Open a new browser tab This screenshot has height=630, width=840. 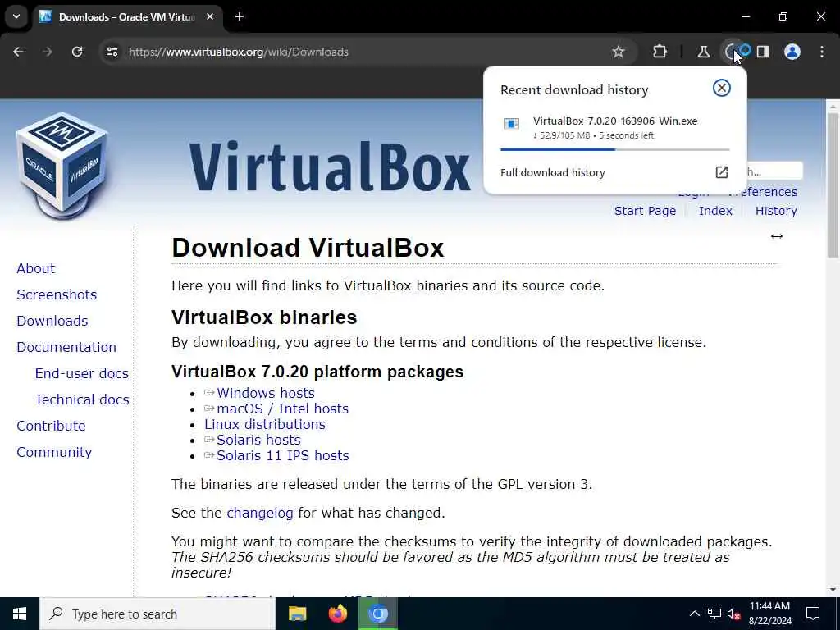tap(240, 16)
